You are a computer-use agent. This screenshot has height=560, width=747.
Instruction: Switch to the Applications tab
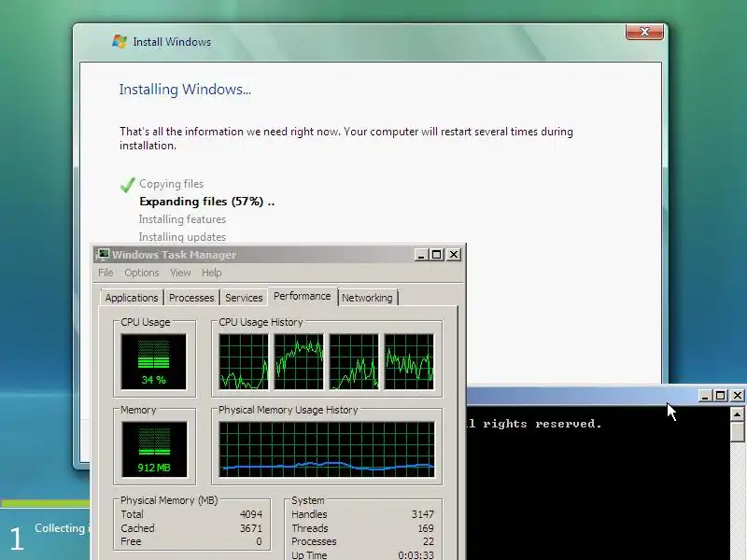pos(132,298)
